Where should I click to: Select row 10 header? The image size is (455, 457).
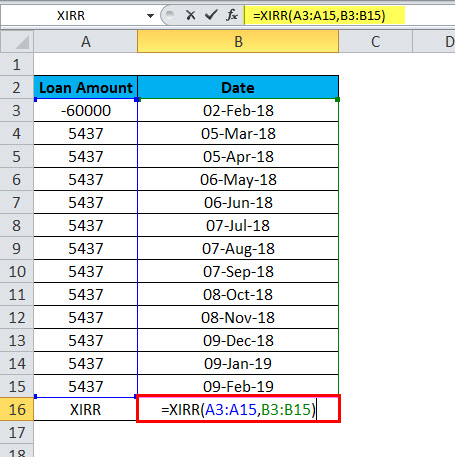tap(17, 271)
